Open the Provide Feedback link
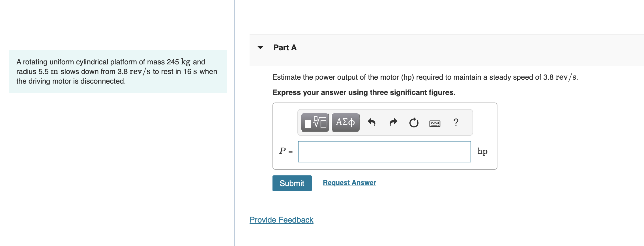 [282, 220]
